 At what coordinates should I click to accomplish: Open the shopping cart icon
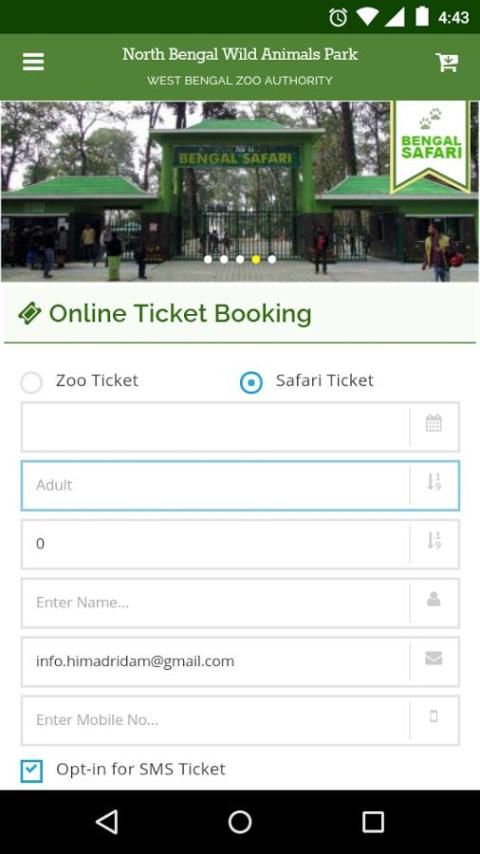pyautogui.click(x=447, y=62)
